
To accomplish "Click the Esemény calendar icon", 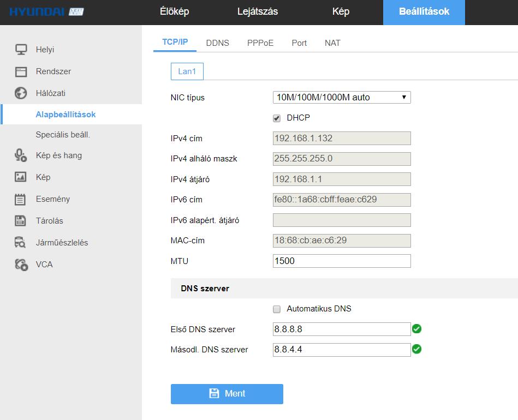I will pyautogui.click(x=20, y=199).
